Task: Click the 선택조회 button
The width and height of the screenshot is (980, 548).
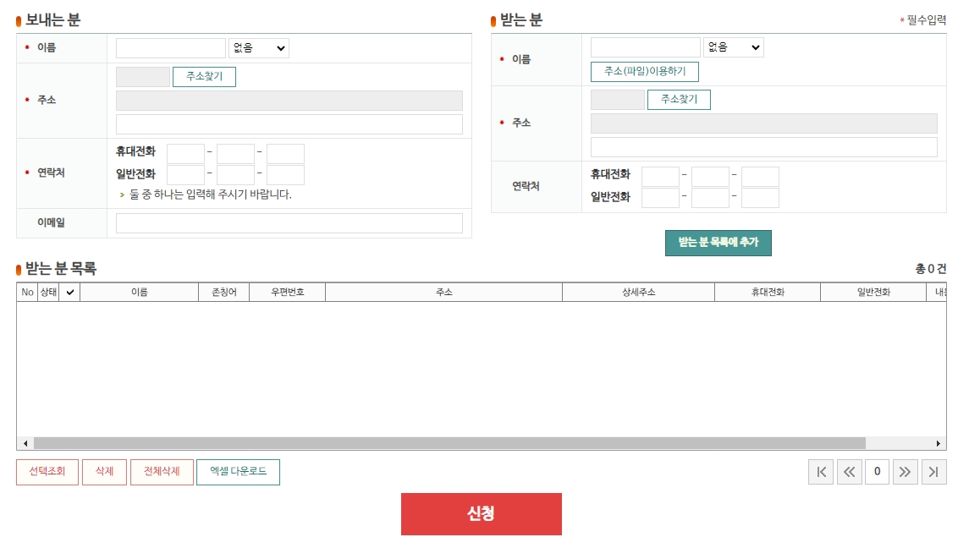Action: click(x=47, y=472)
